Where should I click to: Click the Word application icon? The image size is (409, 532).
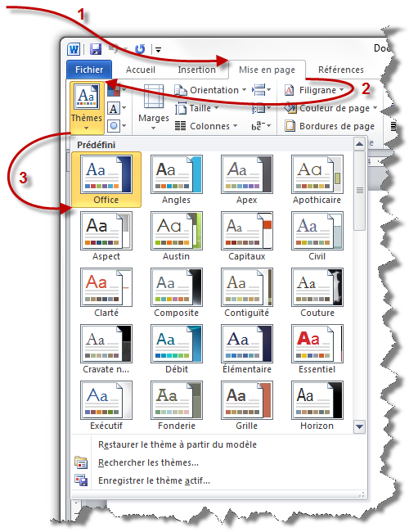pyautogui.click(x=74, y=50)
